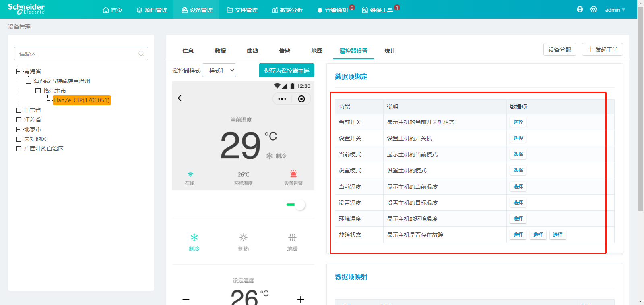Expand the 江苏省 tree node

point(19,120)
